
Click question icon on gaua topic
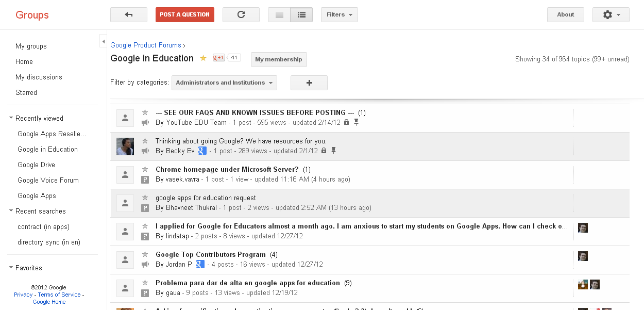[145, 293]
